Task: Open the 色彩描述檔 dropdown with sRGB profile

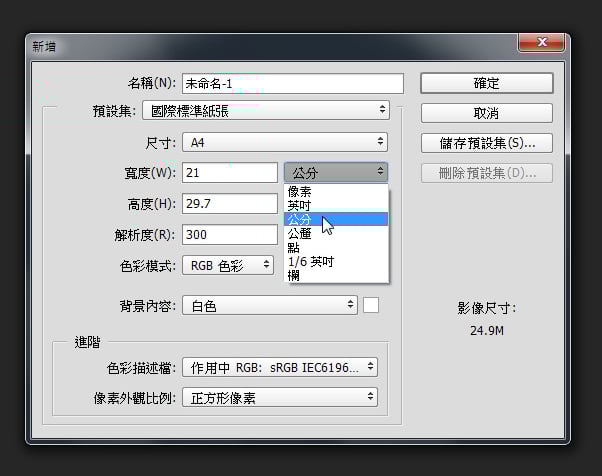Action: click(279, 367)
